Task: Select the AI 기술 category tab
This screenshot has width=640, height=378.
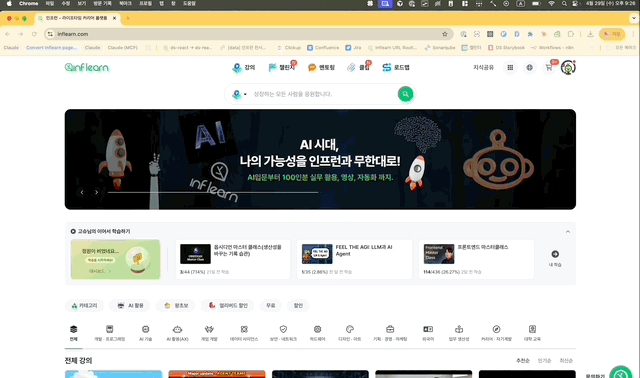Action: pos(145,333)
